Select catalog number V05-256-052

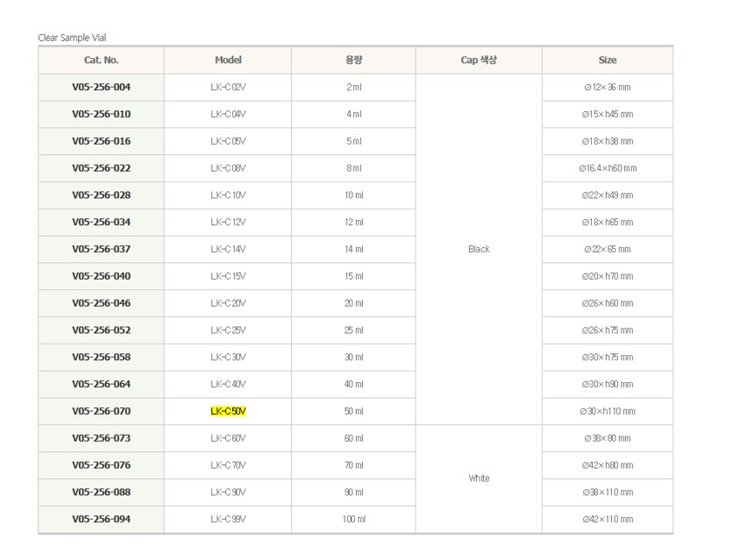coord(101,330)
